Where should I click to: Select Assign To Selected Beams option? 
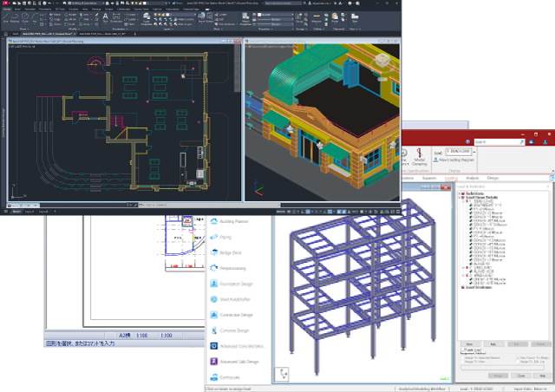click(460, 357)
